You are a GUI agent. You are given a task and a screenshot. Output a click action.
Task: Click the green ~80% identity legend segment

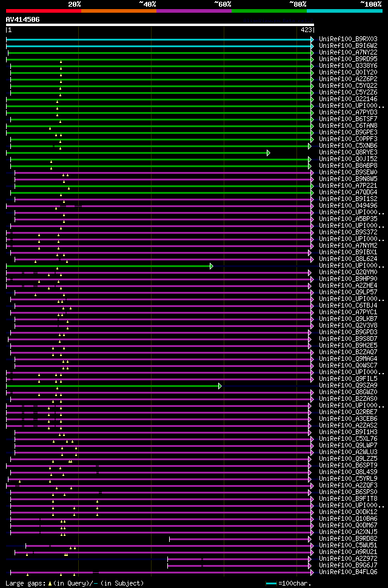click(x=269, y=11)
